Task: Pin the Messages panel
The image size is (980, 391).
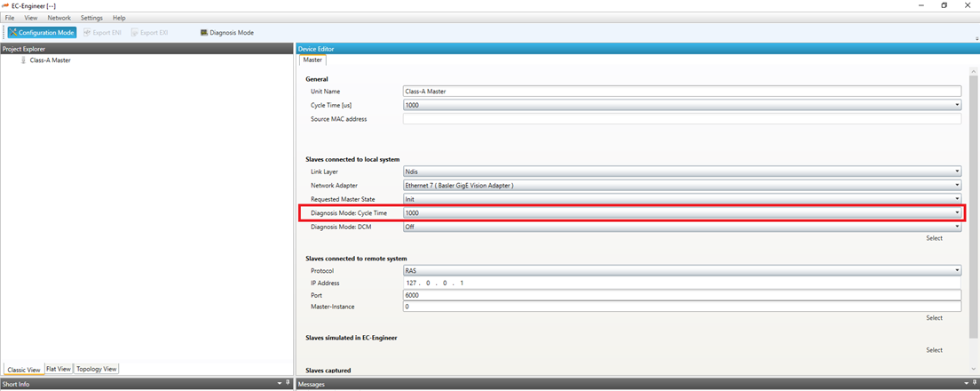Action: 974,384
